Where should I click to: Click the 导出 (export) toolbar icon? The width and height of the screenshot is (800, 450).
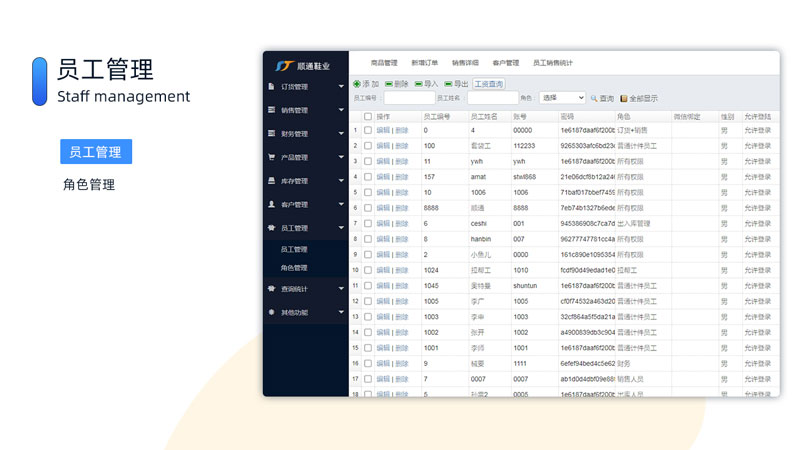(448, 84)
